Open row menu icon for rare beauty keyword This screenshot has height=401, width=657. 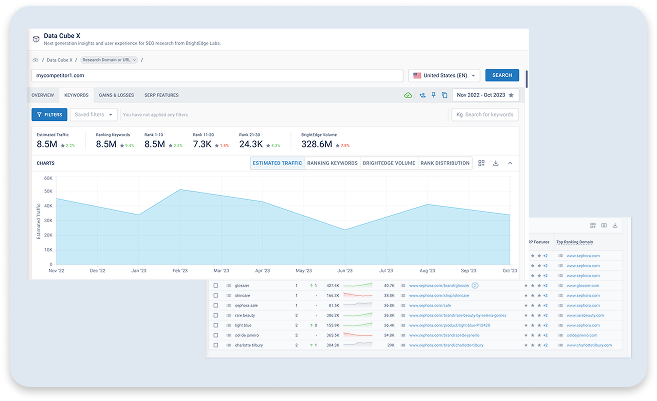tap(229, 316)
